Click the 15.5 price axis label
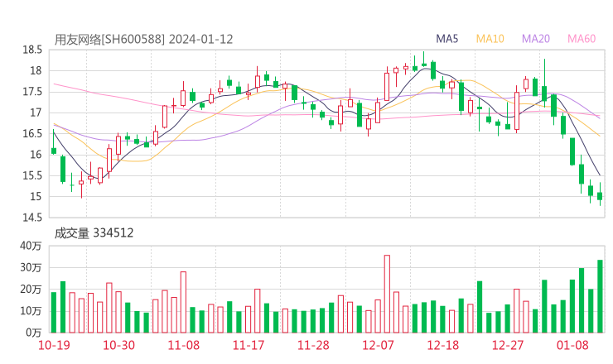 click(32, 175)
